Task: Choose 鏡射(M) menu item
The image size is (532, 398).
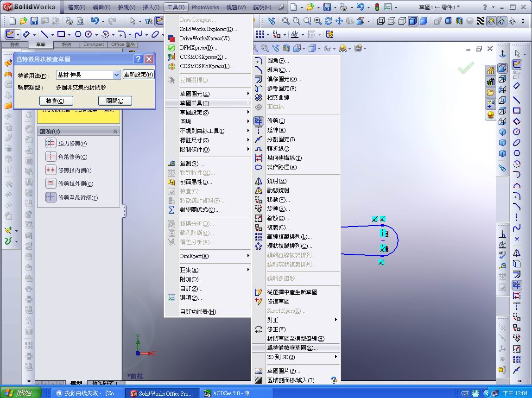Action: [x=296, y=181]
